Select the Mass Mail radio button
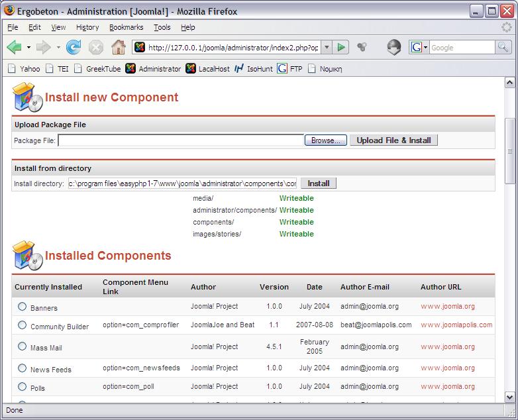 point(22,346)
